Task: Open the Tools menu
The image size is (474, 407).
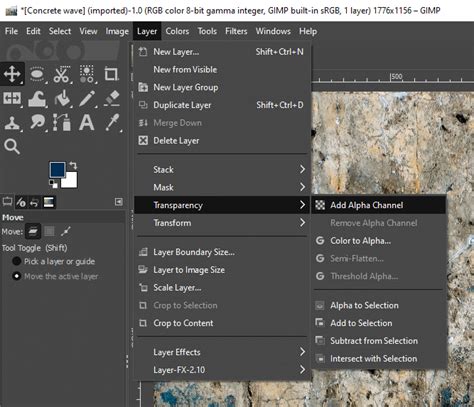Action: coord(207,31)
